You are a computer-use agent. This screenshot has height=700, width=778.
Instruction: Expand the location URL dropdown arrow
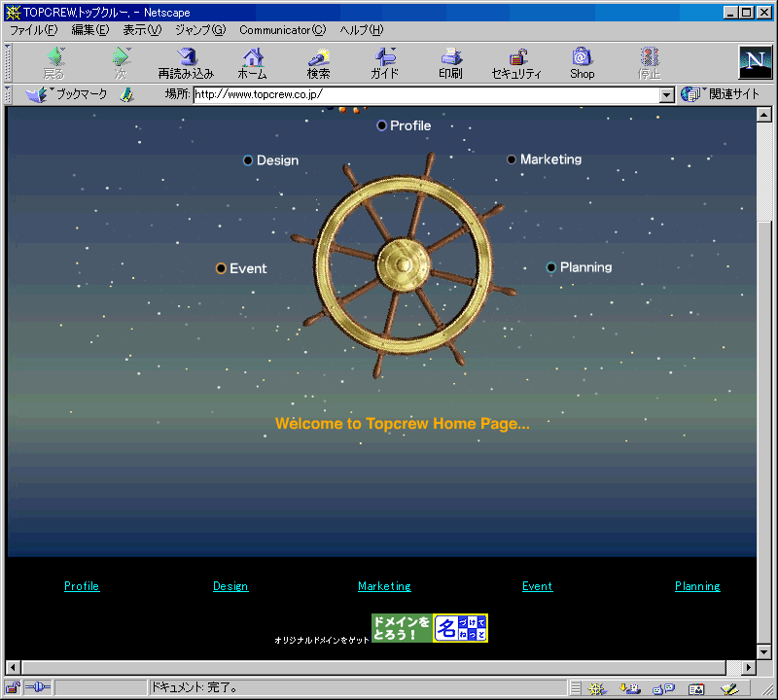pos(667,94)
